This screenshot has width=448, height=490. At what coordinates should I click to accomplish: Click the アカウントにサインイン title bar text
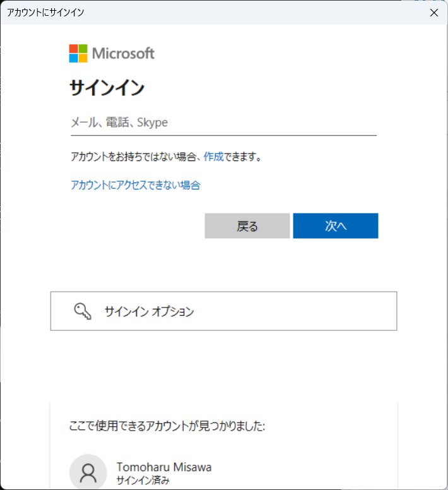[45, 13]
